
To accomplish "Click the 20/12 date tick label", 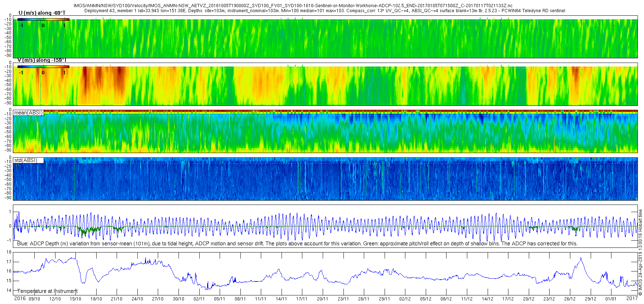I will pyautogui.click(x=529, y=299).
